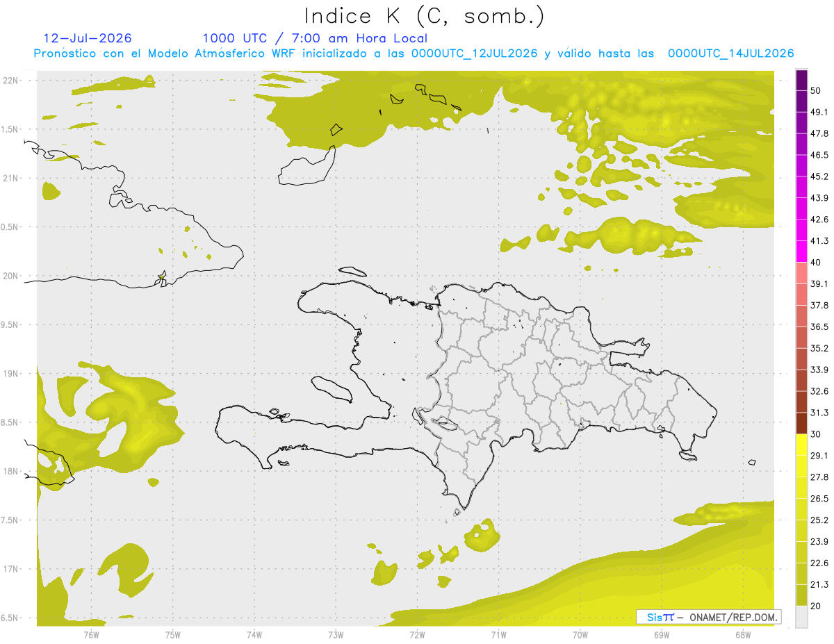Pick the olive swatch between 20 and 21.3
The height and width of the screenshot is (644, 834).
pyautogui.click(x=802, y=595)
